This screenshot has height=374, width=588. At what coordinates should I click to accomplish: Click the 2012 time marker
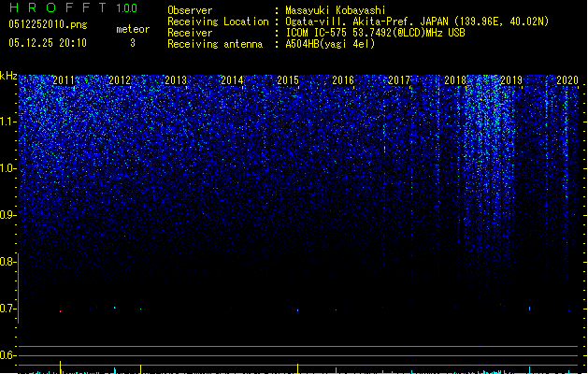coord(120,79)
